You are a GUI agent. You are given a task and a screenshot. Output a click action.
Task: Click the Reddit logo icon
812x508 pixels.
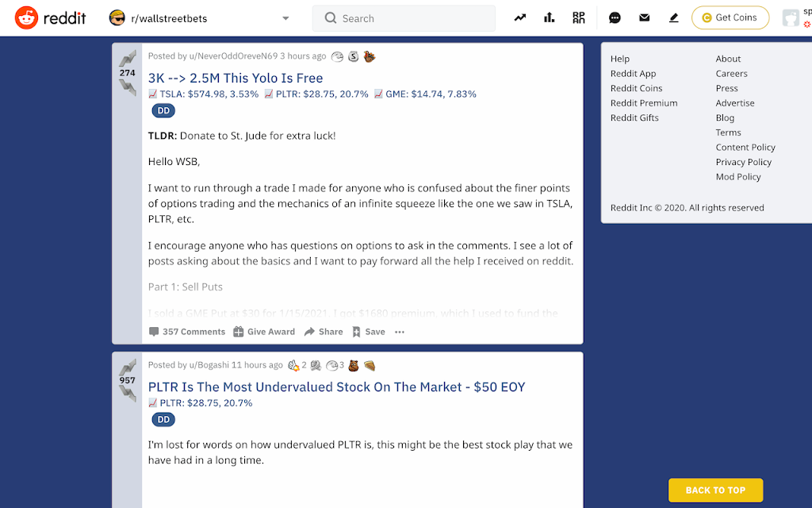coord(26,18)
